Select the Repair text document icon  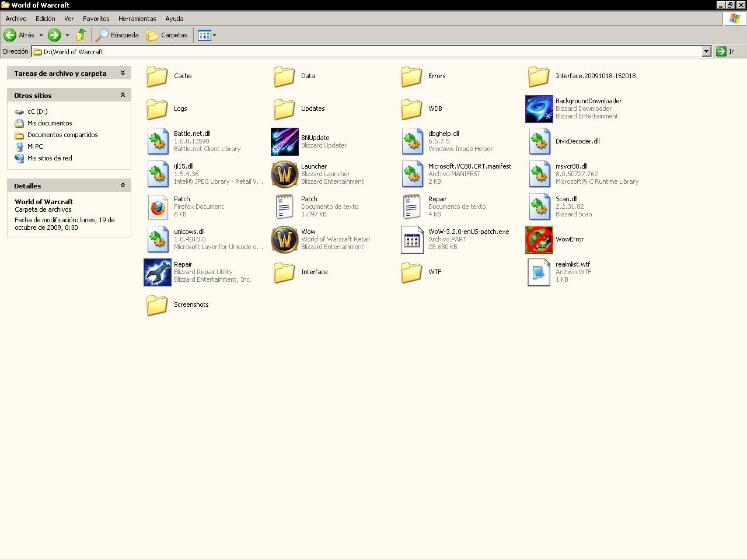[412, 207]
